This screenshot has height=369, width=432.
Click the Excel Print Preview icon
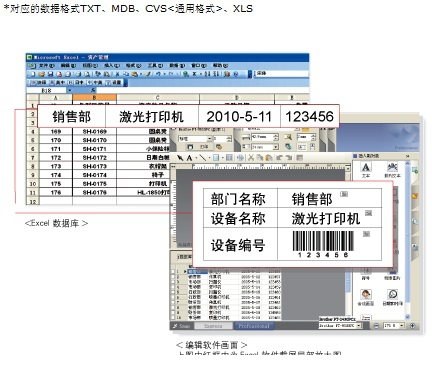pos(87,74)
